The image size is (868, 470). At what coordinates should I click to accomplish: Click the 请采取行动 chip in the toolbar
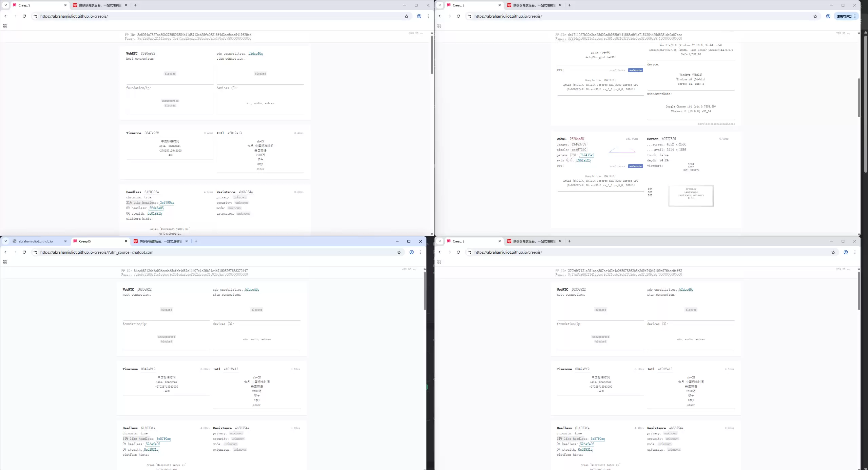(x=844, y=16)
